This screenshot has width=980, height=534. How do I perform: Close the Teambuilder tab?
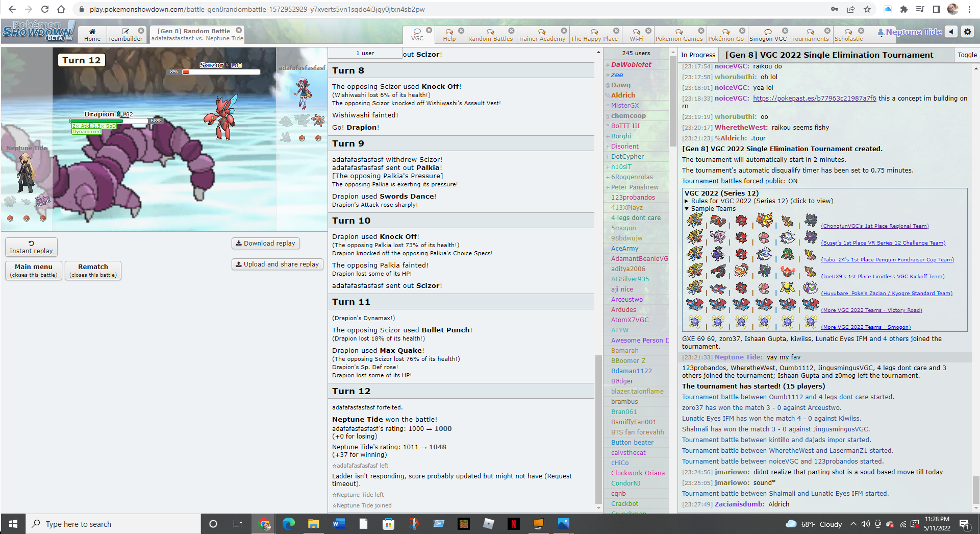(x=141, y=31)
